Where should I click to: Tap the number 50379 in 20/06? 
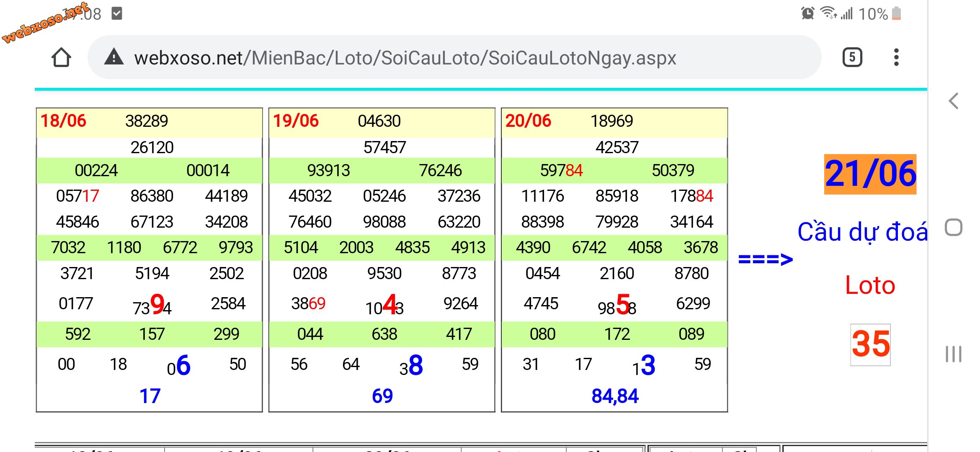[673, 171]
